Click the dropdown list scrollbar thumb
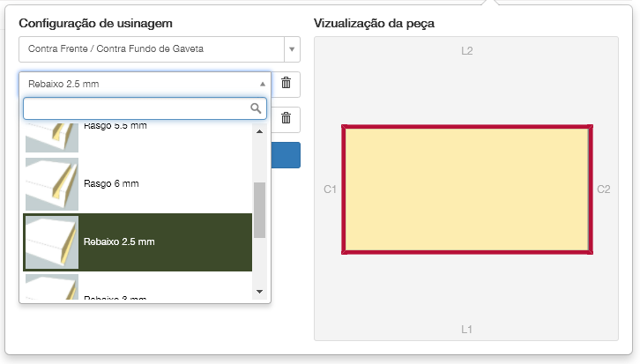Viewport: 640px width, 364px height. [259, 210]
